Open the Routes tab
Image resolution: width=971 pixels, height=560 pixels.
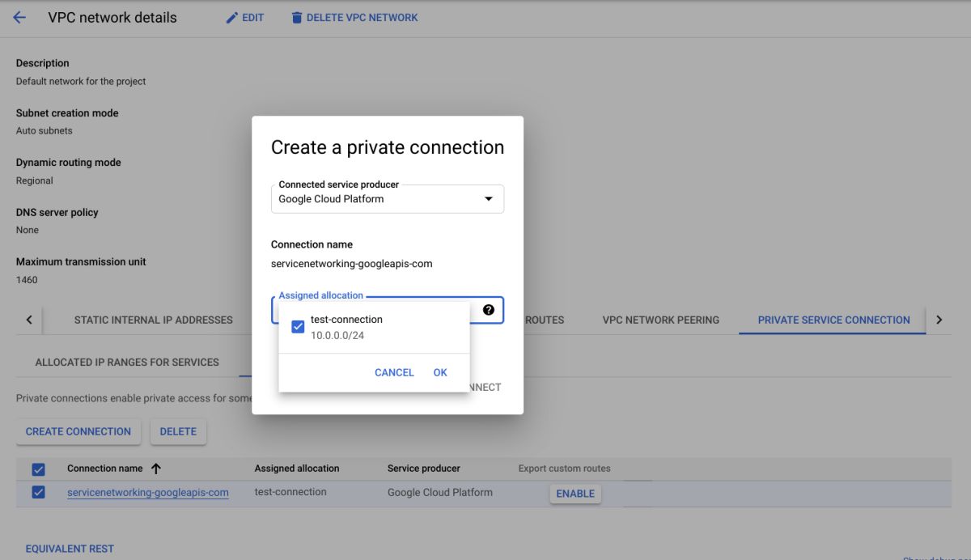pos(545,320)
